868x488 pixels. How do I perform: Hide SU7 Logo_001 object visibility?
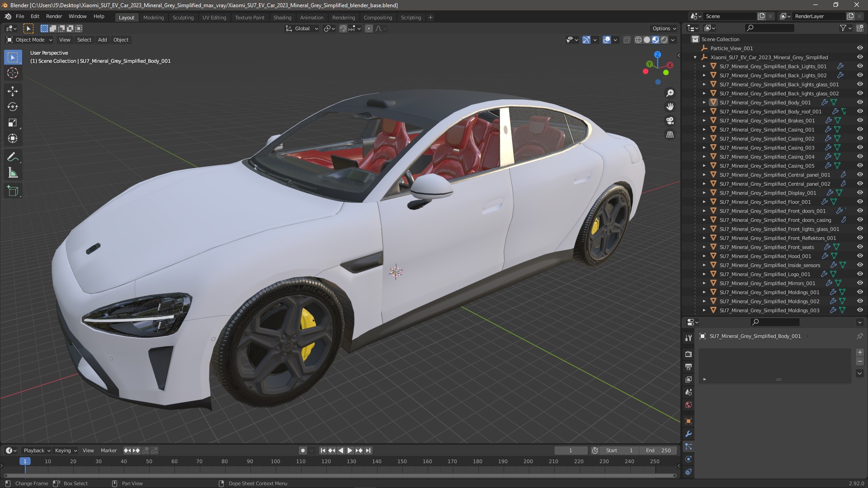click(860, 274)
